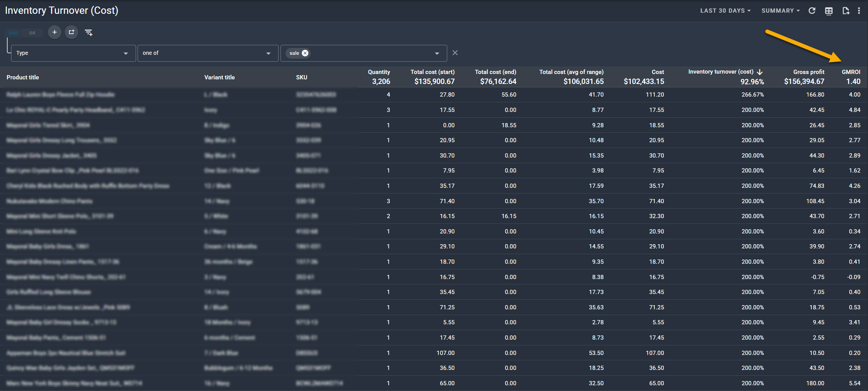Toggle the AND filter logic
Image resolution: width=868 pixels, height=391 pixels.
point(13,33)
